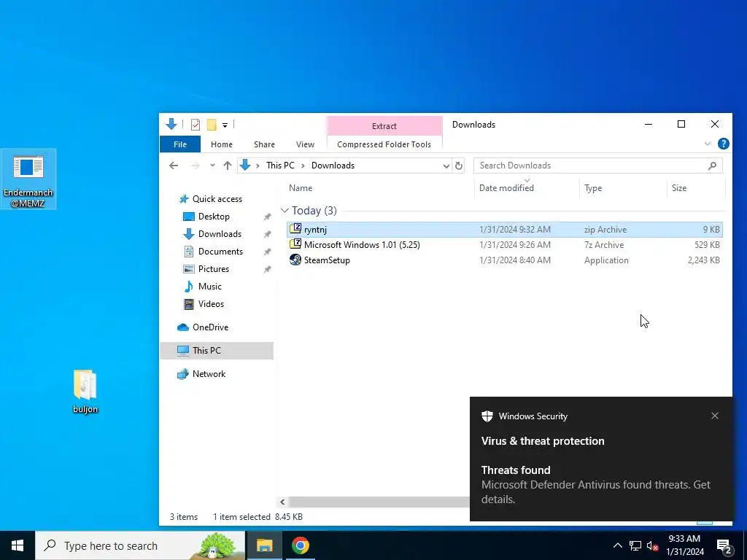Expand the ribbon with chevron arrow
The width and height of the screenshot is (747, 560).
[708, 144]
